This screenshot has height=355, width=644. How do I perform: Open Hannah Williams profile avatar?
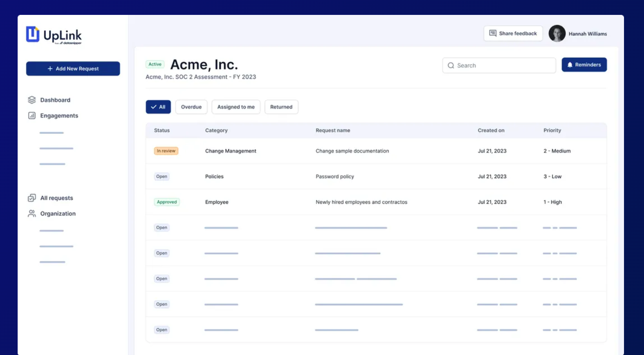[x=557, y=34]
